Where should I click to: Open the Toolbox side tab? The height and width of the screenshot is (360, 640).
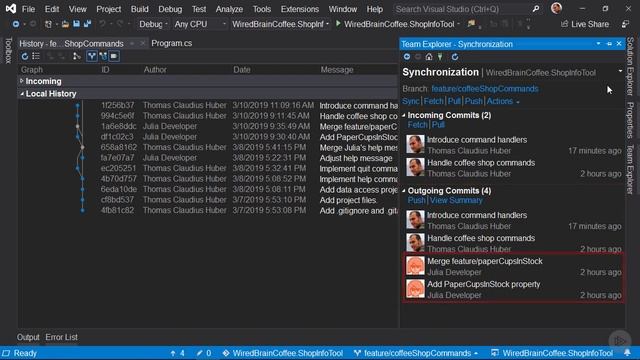coord(8,50)
